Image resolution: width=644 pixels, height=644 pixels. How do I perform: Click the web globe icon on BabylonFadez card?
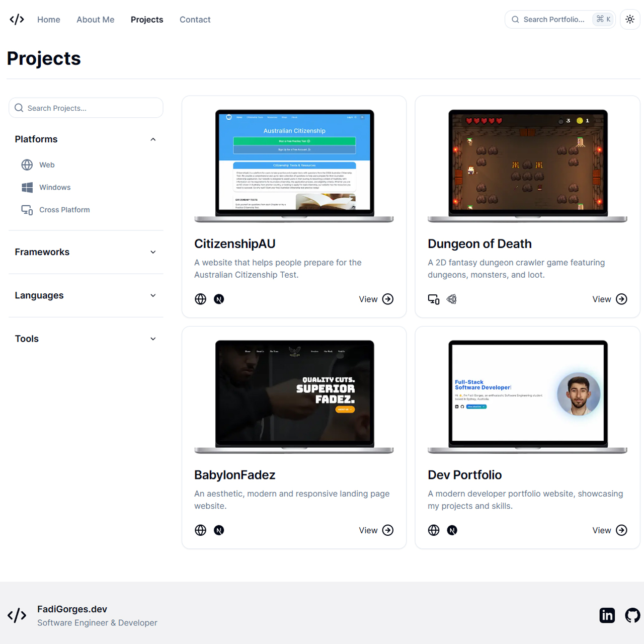(200, 530)
